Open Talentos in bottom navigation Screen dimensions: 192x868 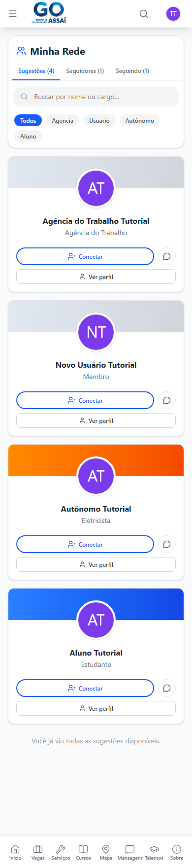click(x=154, y=852)
